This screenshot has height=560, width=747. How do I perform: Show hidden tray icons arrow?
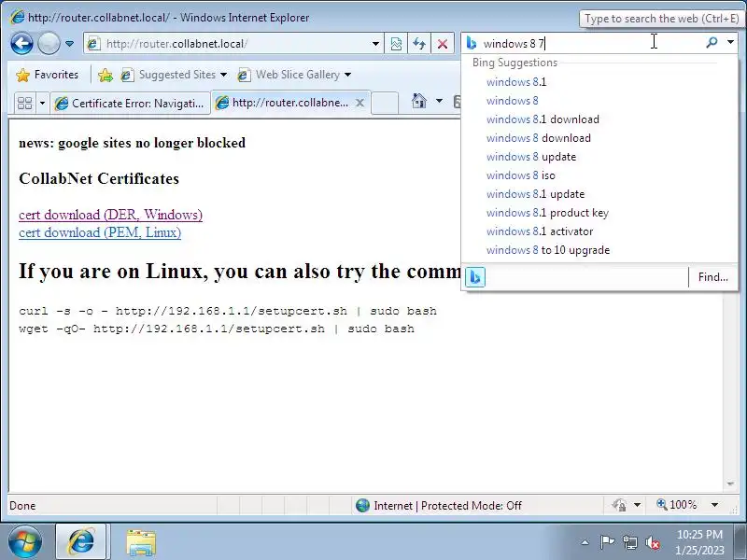coord(585,542)
